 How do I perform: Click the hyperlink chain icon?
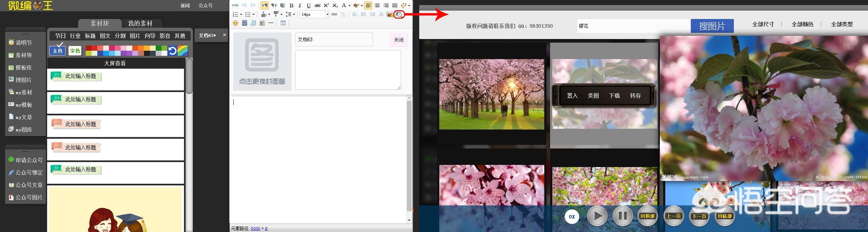pos(334,15)
